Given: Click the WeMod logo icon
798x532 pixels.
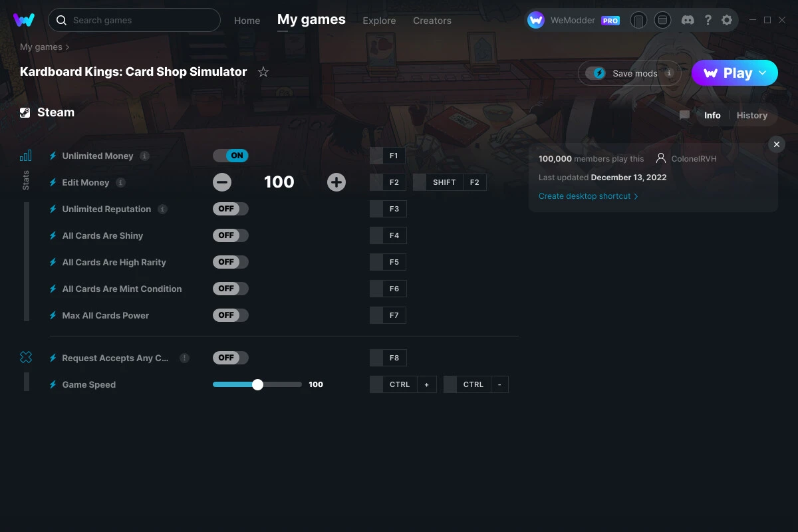Looking at the screenshot, I should click(x=24, y=20).
